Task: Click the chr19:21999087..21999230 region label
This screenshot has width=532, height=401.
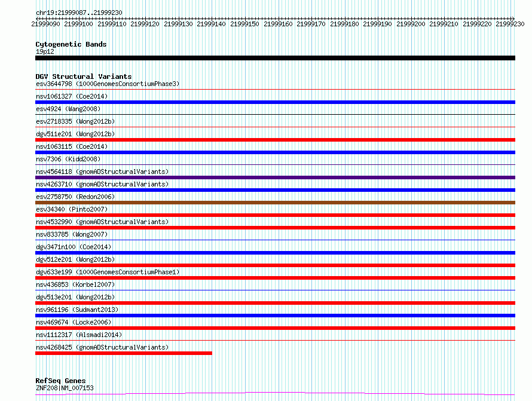Action: point(79,13)
